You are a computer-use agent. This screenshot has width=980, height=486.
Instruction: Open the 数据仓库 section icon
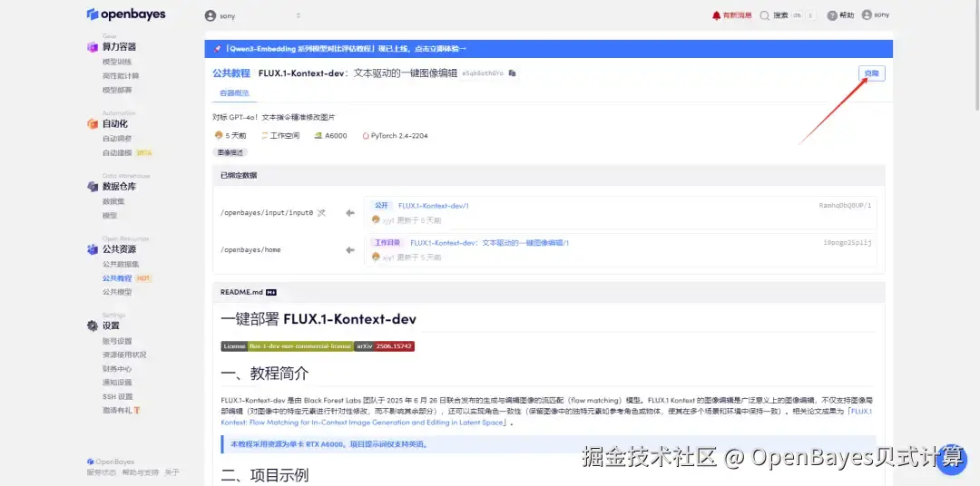[93, 186]
